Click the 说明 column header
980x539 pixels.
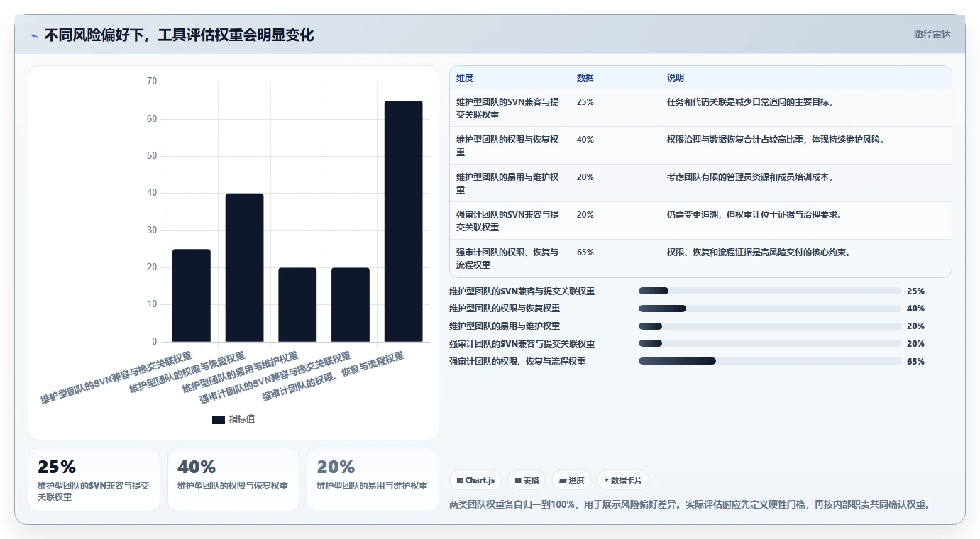point(676,78)
